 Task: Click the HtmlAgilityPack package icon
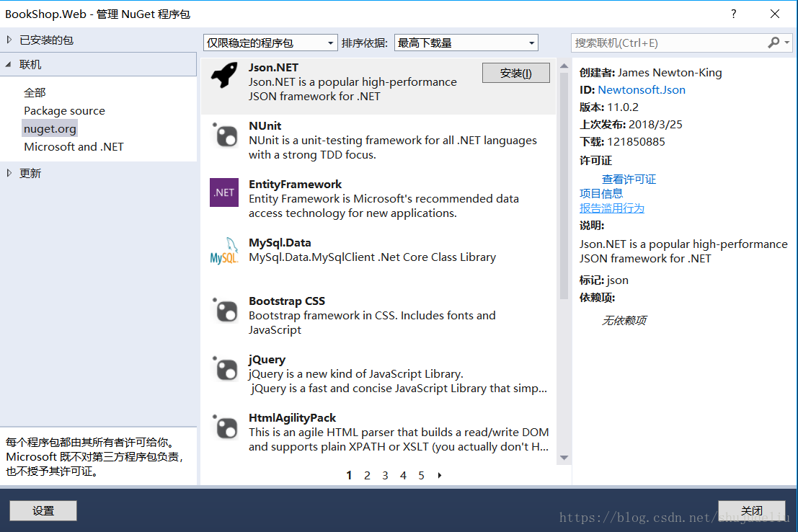pos(224,426)
